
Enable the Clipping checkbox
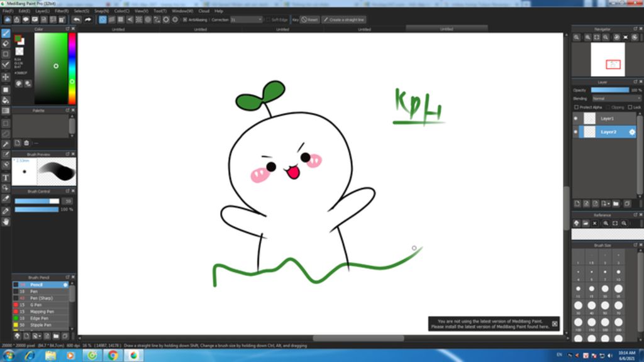tap(608, 107)
